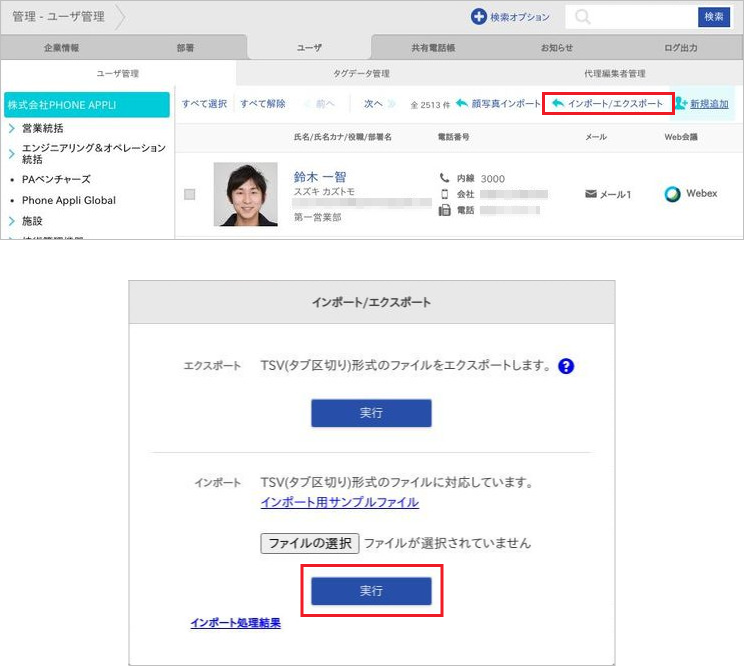The height and width of the screenshot is (666, 744).
Task: Switch to the 企業情報 tab
Action: (61, 48)
